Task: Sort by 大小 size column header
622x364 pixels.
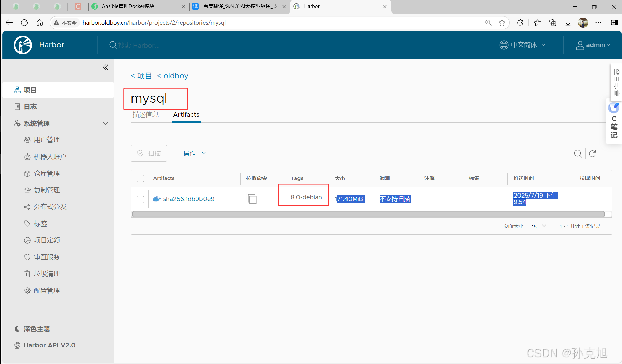Action: click(x=340, y=178)
